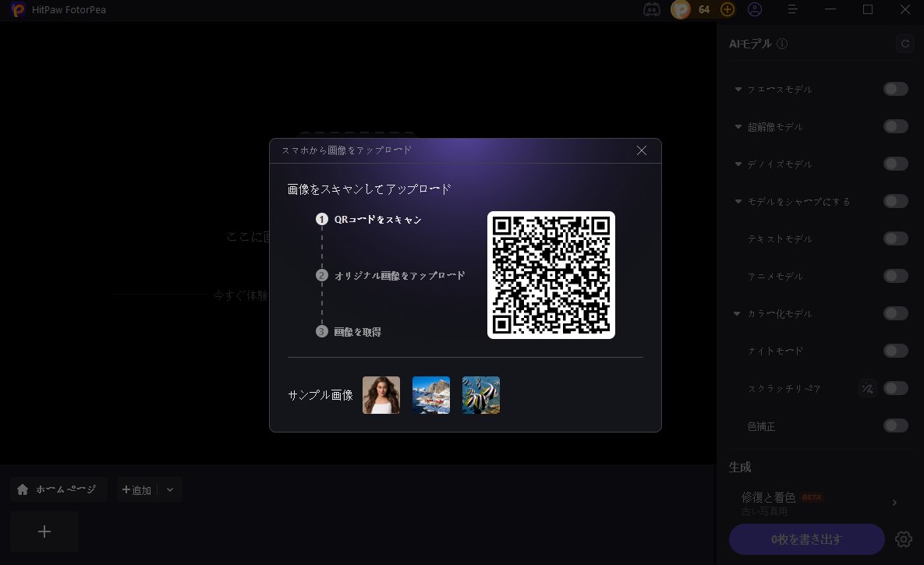Open the 修復と着色 BETA entry

click(819, 503)
